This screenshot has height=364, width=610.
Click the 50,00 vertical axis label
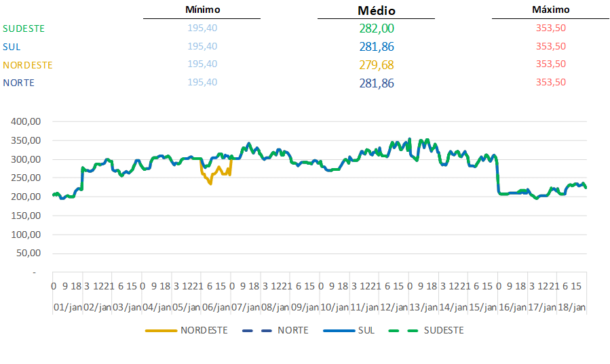[31, 253]
